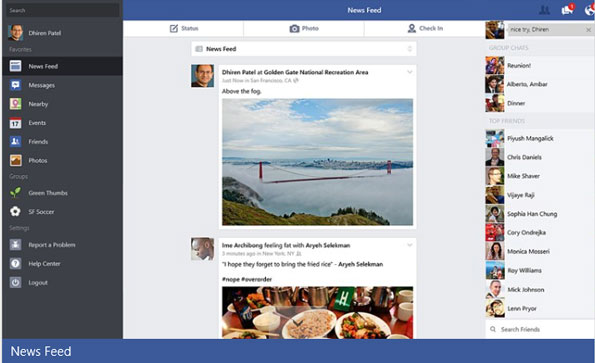
Task: Select Messages in the sidebar
Action: [62, 85]
